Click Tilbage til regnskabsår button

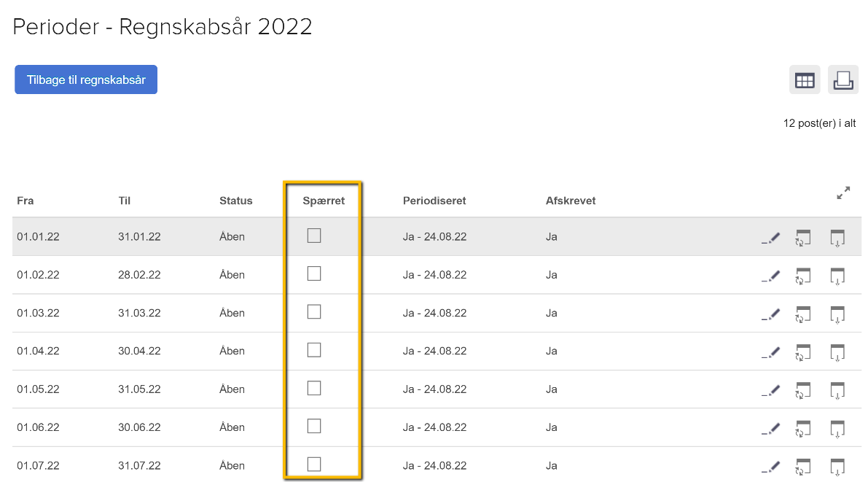86,80
